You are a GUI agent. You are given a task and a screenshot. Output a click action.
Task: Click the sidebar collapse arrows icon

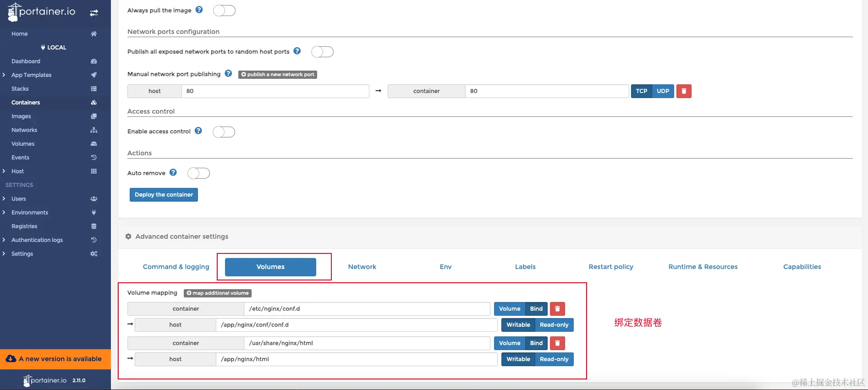point(94,13)
